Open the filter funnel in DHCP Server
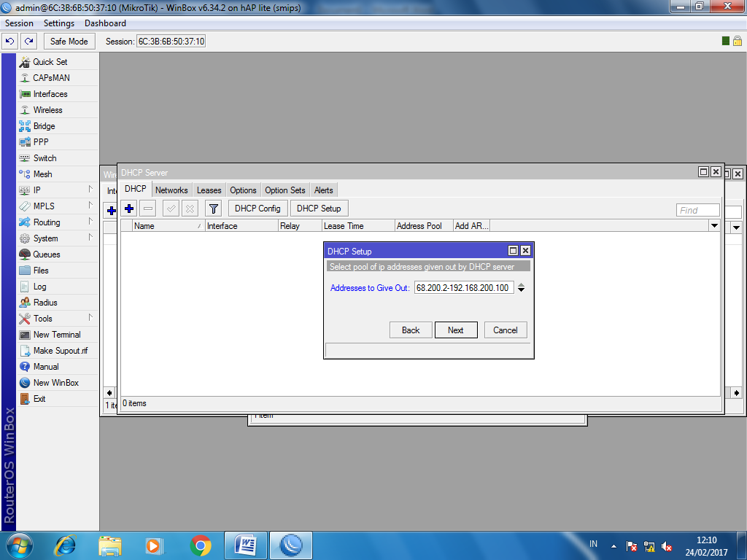The width and height of the screenshot is (747, 560). [214, 209]
